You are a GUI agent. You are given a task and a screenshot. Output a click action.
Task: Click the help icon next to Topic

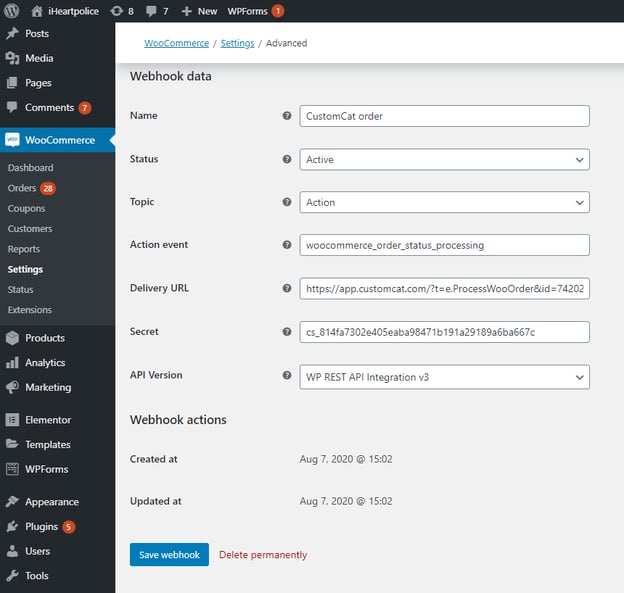pyautogui.click(x=287, y=202)
